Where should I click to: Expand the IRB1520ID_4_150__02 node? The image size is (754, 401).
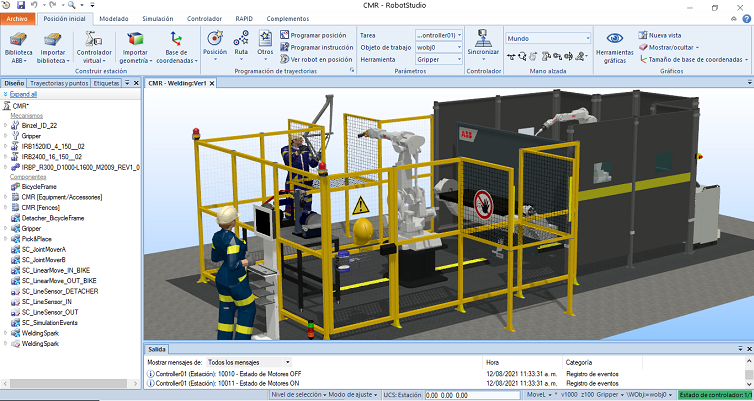coord(6,146)
